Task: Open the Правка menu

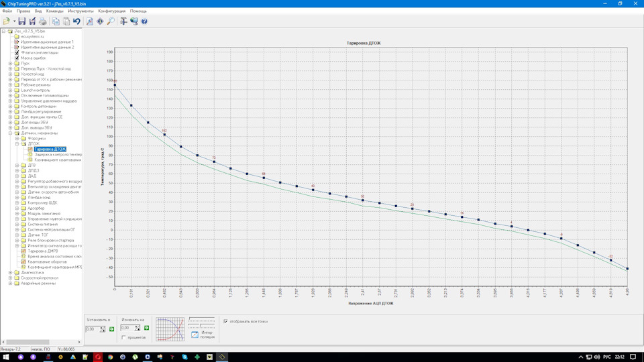Action: coord(23,11)
